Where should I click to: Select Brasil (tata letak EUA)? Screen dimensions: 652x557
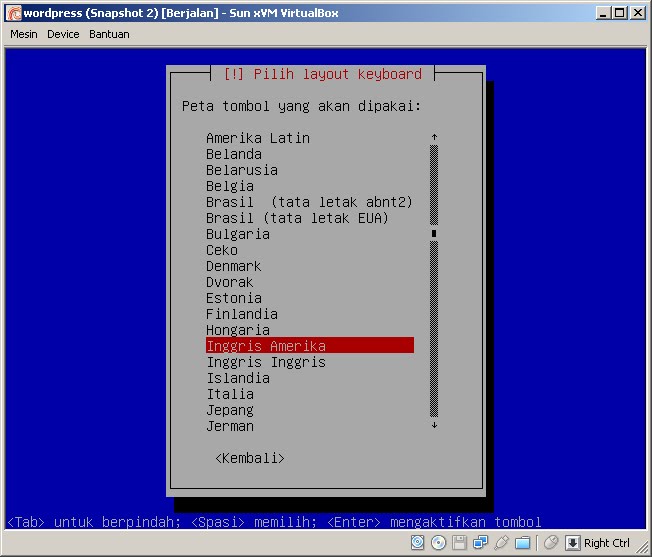coord(297,218)
